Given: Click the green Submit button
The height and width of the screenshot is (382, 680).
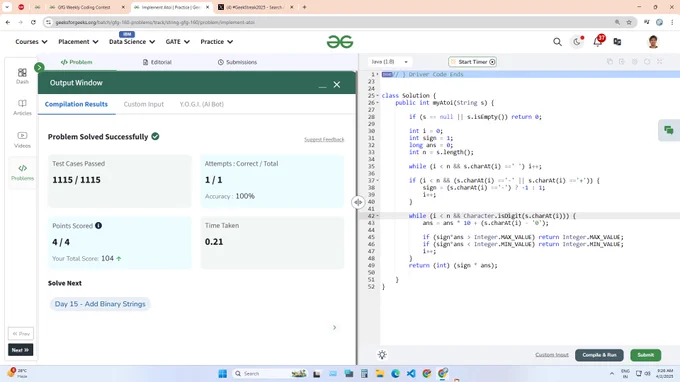Looking at the screenshot, I should 646,355.
